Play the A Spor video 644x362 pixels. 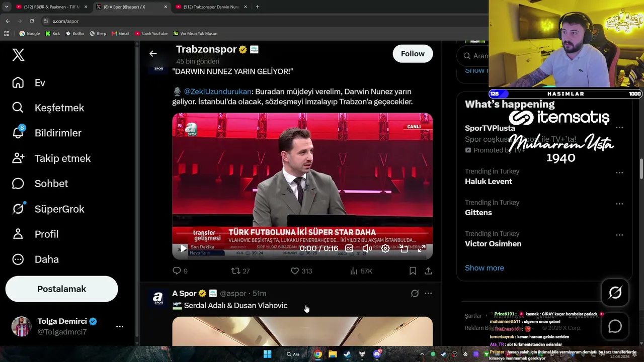183,248
